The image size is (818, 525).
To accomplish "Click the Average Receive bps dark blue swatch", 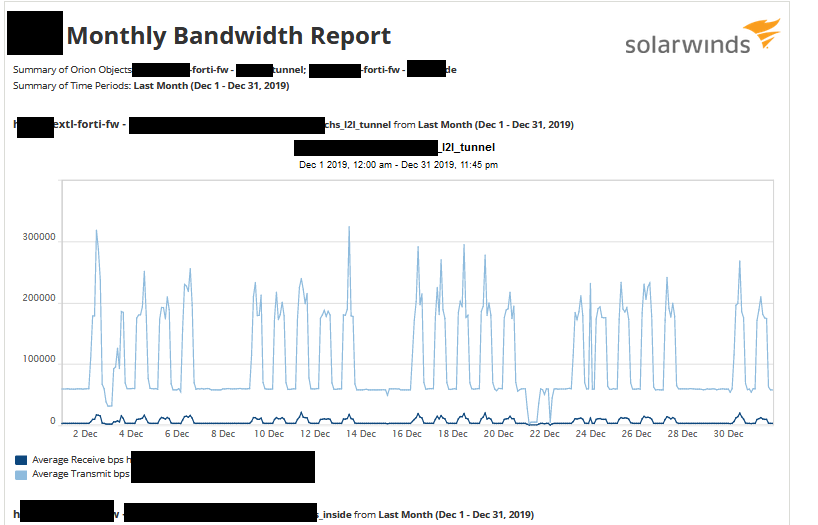I will (21, 460).
